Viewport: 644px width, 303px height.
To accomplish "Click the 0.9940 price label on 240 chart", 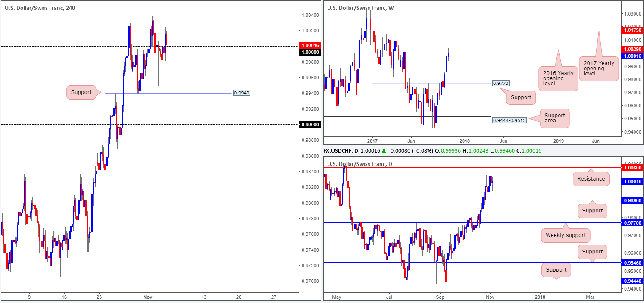I will 241,93.
